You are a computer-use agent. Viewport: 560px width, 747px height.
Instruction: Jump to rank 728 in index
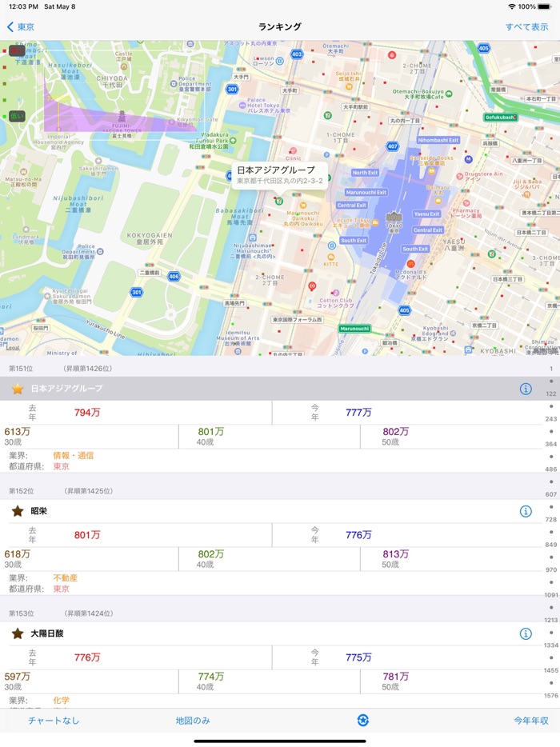click(551, 519)
